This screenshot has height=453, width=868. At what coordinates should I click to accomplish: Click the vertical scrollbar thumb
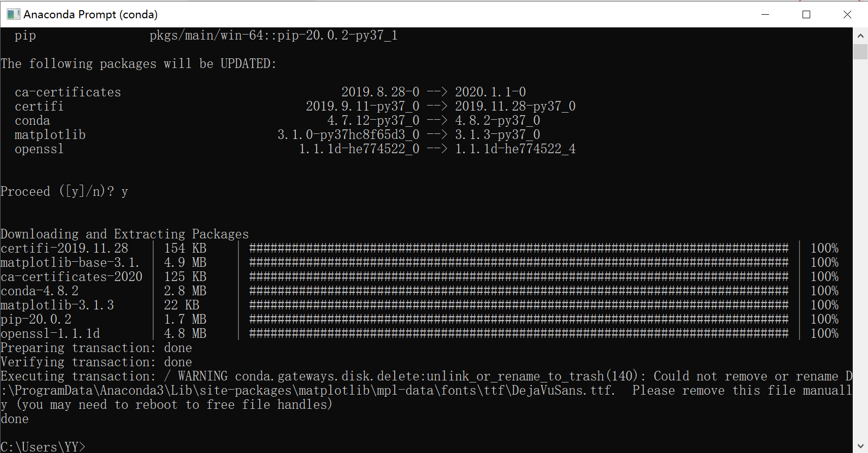860,52
